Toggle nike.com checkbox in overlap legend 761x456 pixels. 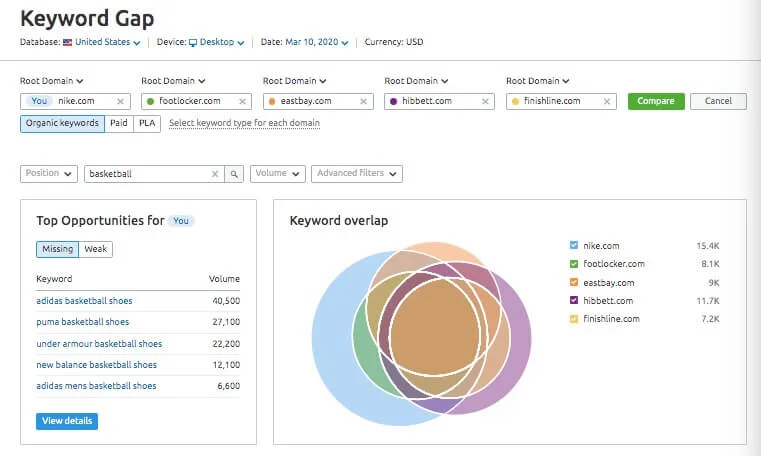coord(573,245)
